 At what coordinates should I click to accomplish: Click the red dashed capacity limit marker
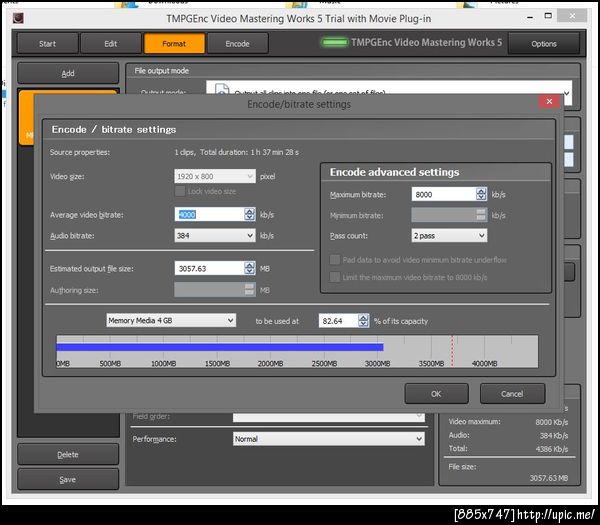[452, 351]
